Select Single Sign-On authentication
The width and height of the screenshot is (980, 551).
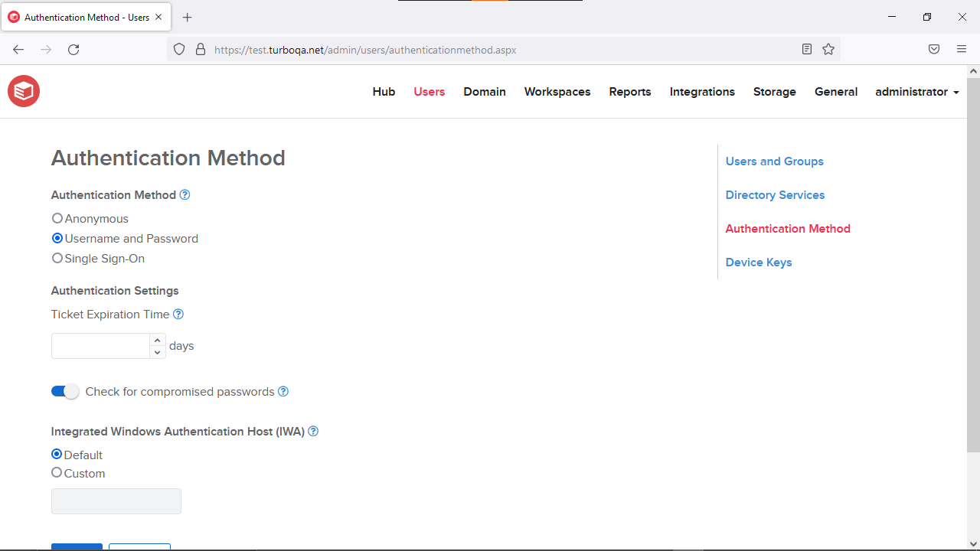click(57, 258)
